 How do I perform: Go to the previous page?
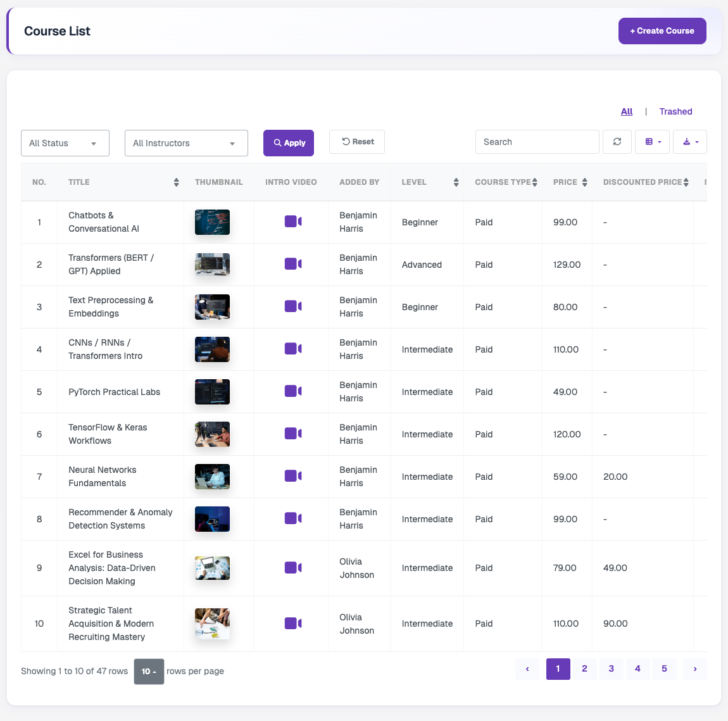tap(527, 668)
